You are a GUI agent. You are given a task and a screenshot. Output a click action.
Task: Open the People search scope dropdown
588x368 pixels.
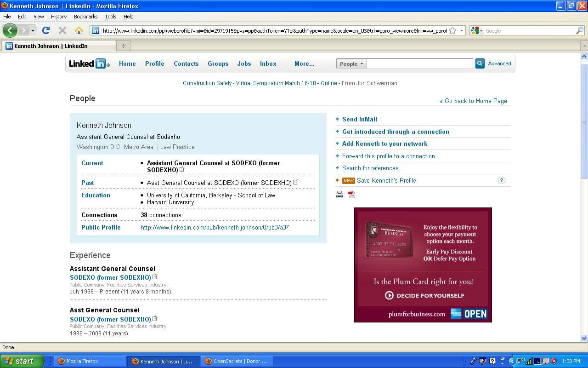click(x=351, y=63)
